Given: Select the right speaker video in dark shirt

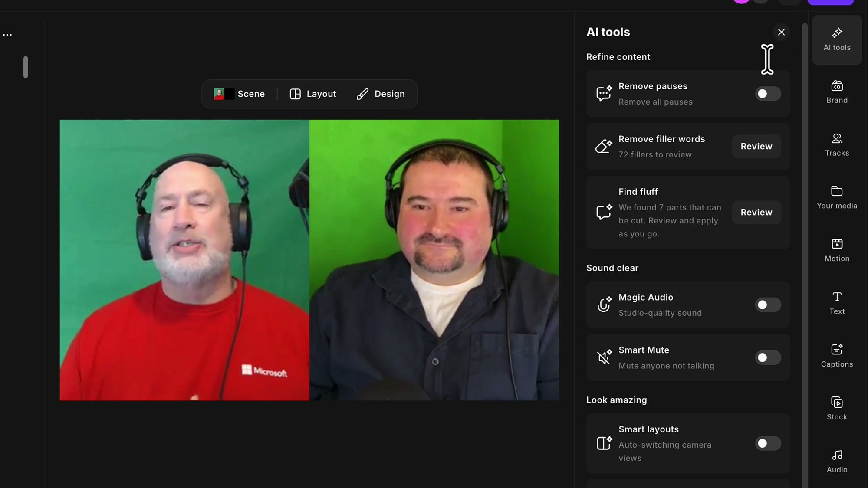Looking at the screenshot, I should [x=434, y=260].
